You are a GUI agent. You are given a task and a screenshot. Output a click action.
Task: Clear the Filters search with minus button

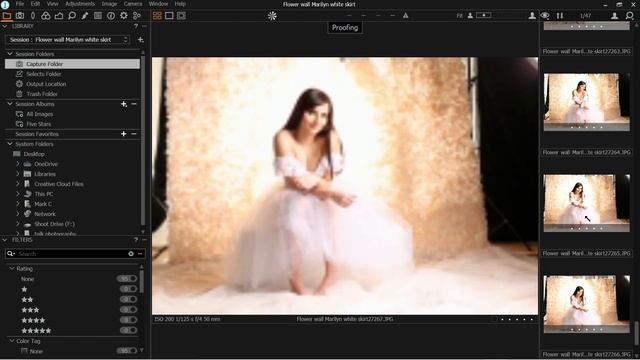140,254
